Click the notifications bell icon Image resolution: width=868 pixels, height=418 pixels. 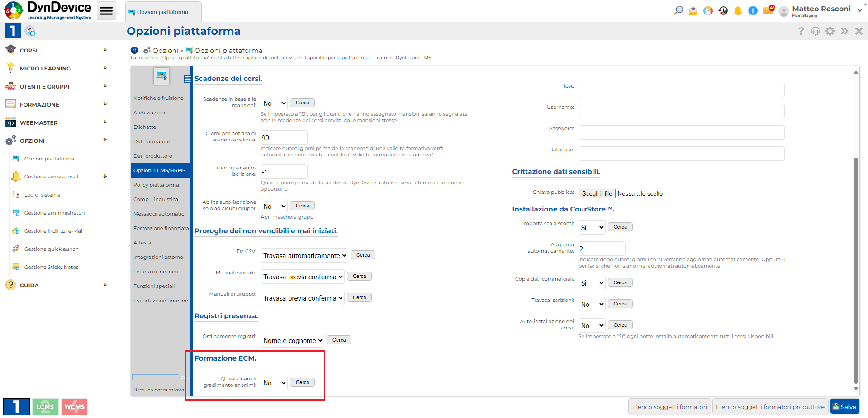[738, 10]
